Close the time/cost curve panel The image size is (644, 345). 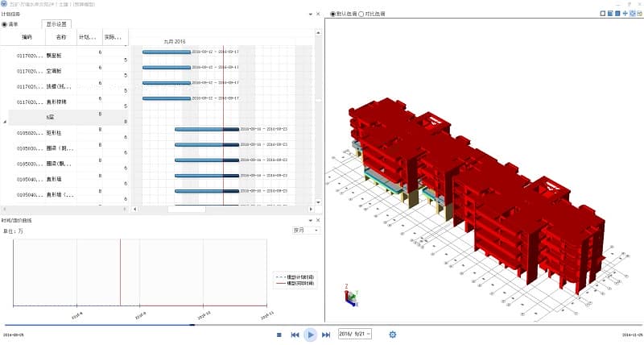pos(318,220)
